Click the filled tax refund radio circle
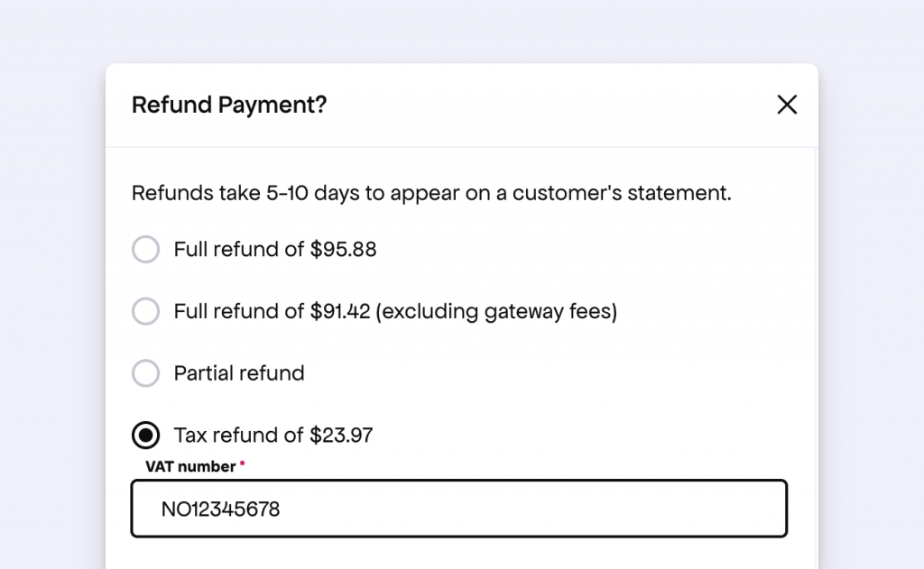This screenshot has width=924, height=569. [x=145, y=436]
